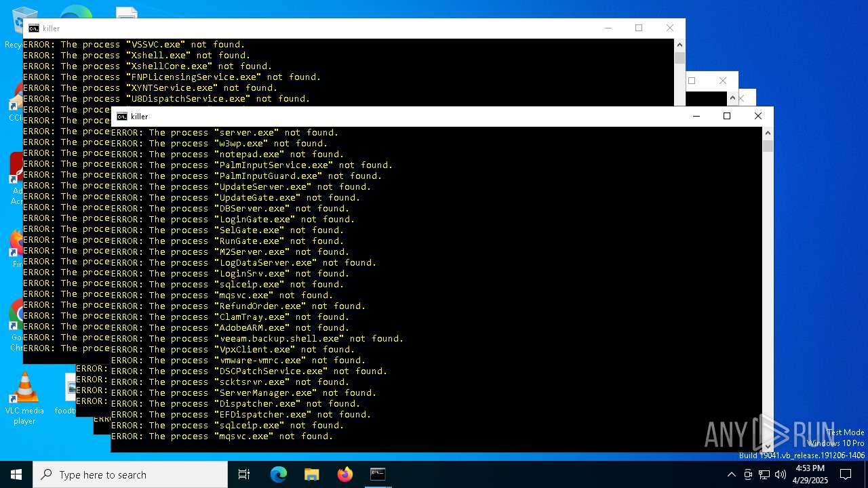Click the "w3wp.exe" error line
Screen dimensions: 868x488
coord(220,144)
